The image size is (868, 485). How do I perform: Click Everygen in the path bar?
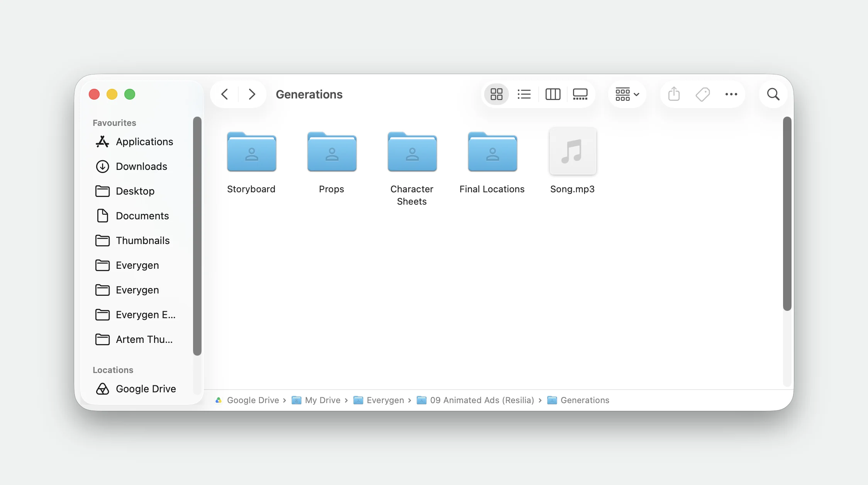tap(379, 400)
